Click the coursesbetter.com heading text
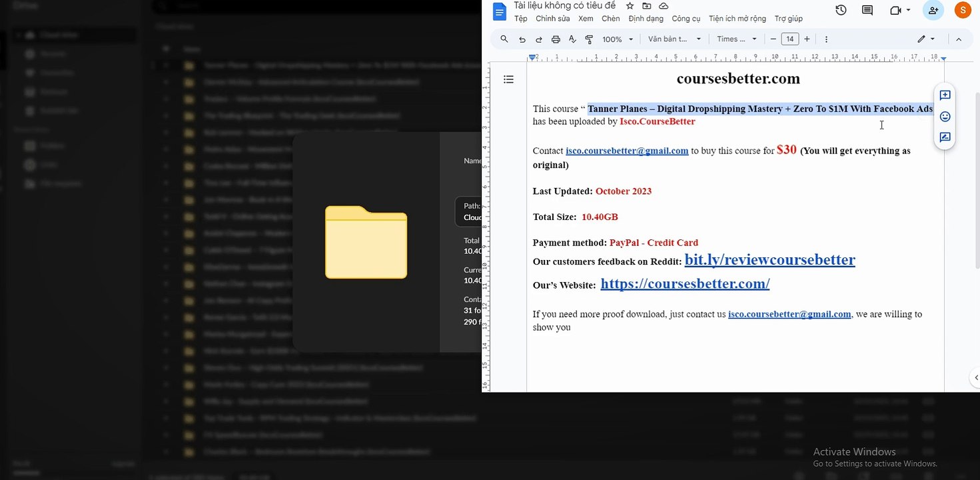Image resolution: width=980 pixels, height=480 pixels. [738, 79]
